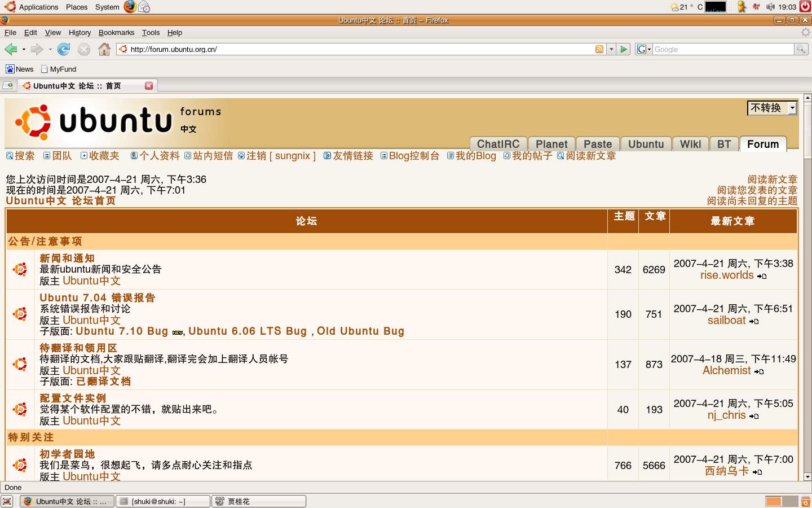Open Ubuntu中文 论坛首页 link
Viewport: 812px width, 508px height.
coord(61,200)
